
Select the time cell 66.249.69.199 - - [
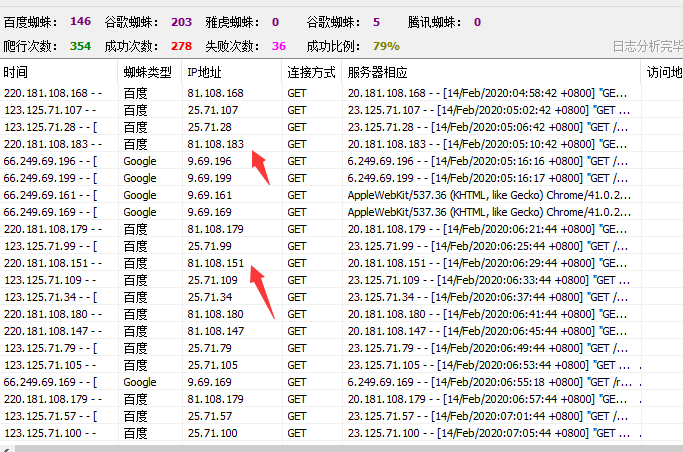click(51, 178)
